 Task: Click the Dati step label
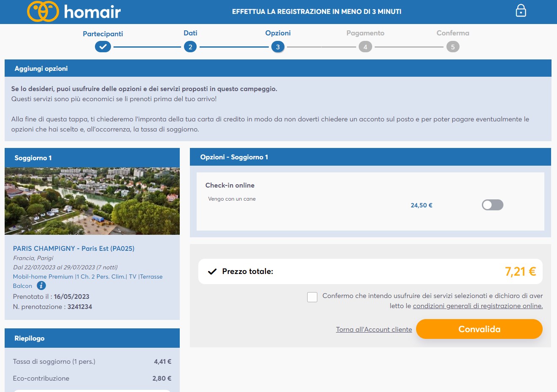[x=190, y=33]
